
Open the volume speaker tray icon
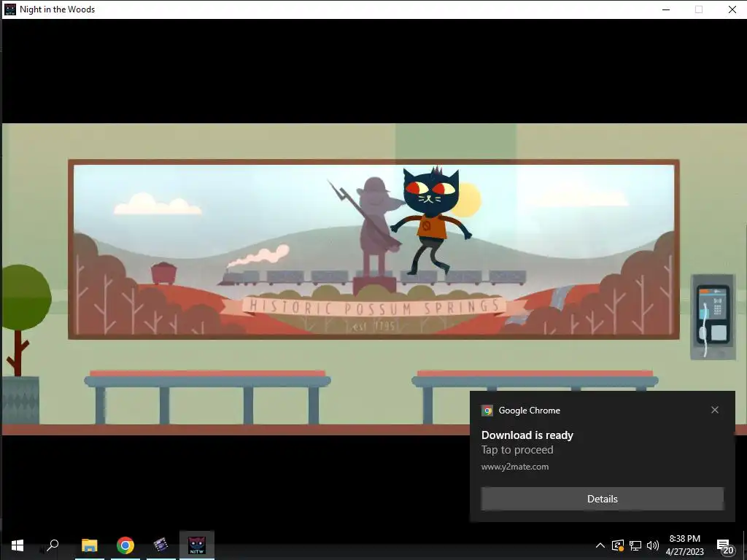click(653, 545)
